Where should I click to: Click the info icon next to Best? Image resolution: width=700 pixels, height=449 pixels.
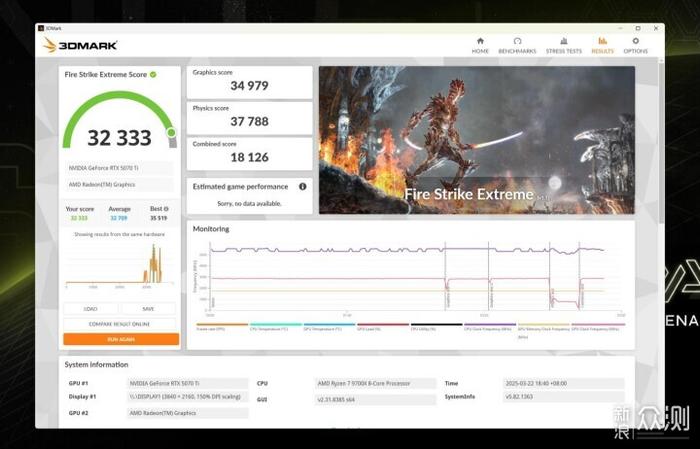166,209
